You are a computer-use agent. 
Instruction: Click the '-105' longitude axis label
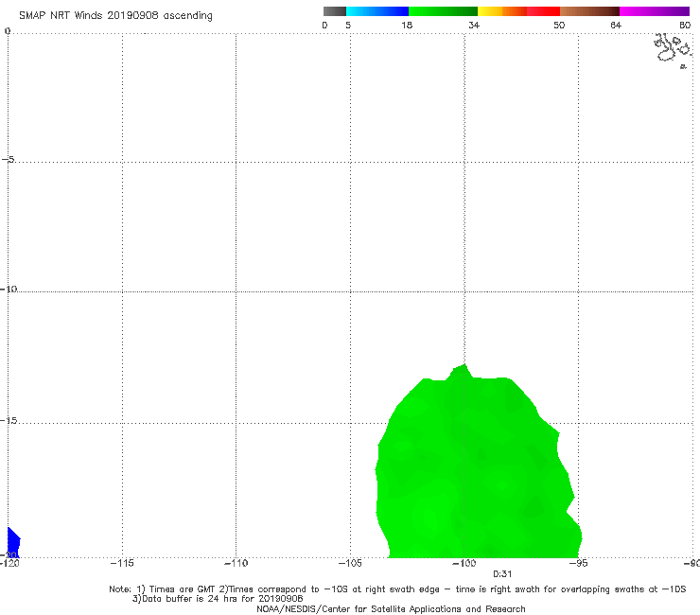pyautogui.click(x=350, y=563)
